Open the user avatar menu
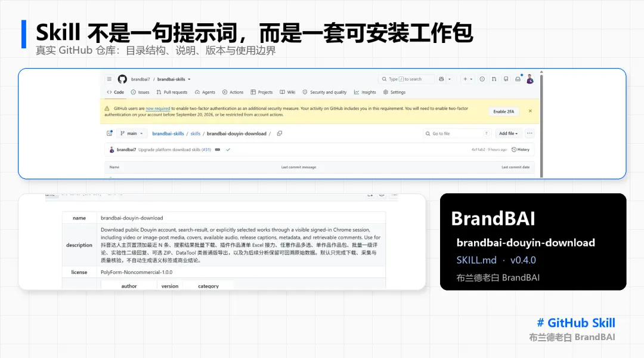 (530, 79)
